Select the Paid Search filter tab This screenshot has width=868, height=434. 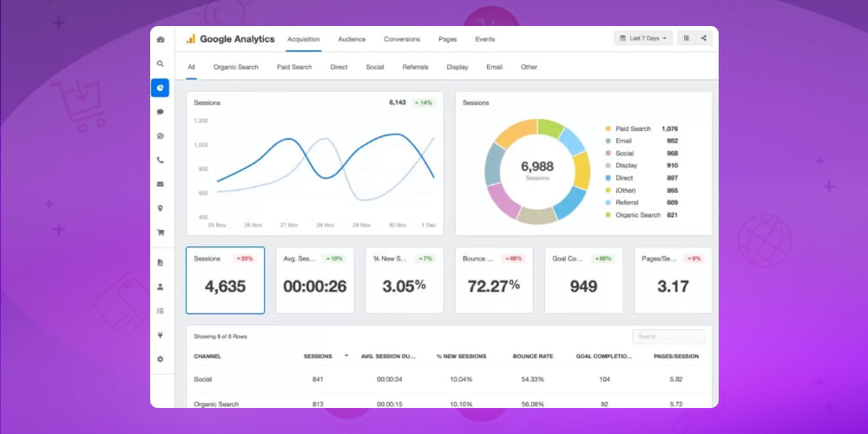294,67
